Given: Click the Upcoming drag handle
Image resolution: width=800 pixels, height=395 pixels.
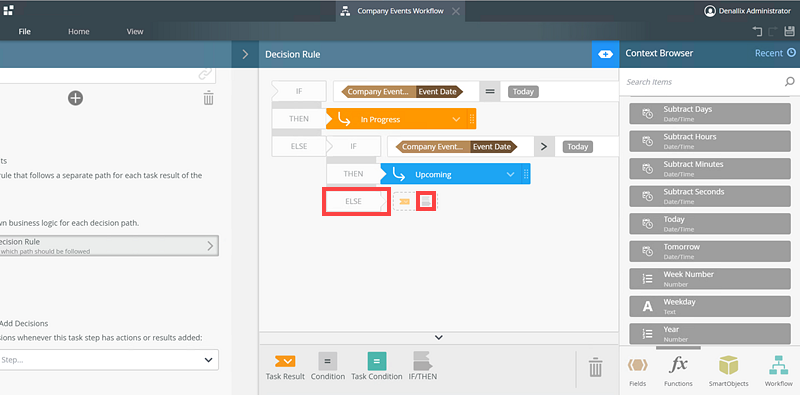Looking at the screenshot, I should pyautogui.click(x=526, y=175).
